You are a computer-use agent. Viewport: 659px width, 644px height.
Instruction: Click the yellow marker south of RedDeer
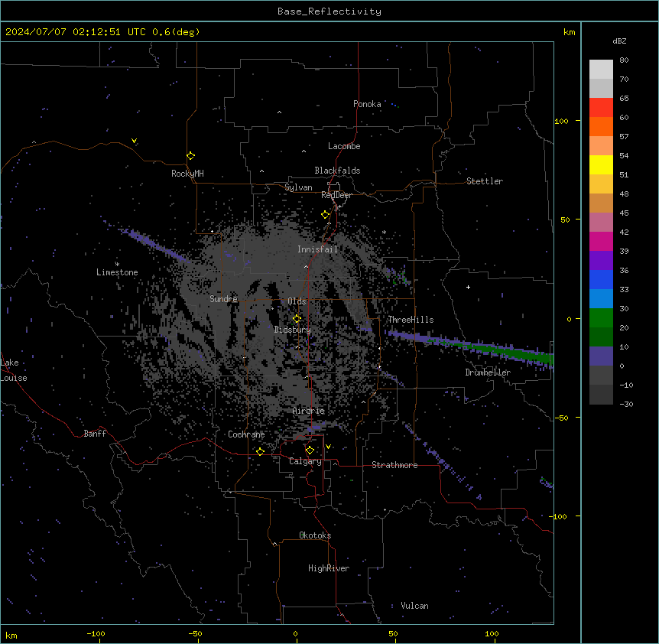click(326, 215)
